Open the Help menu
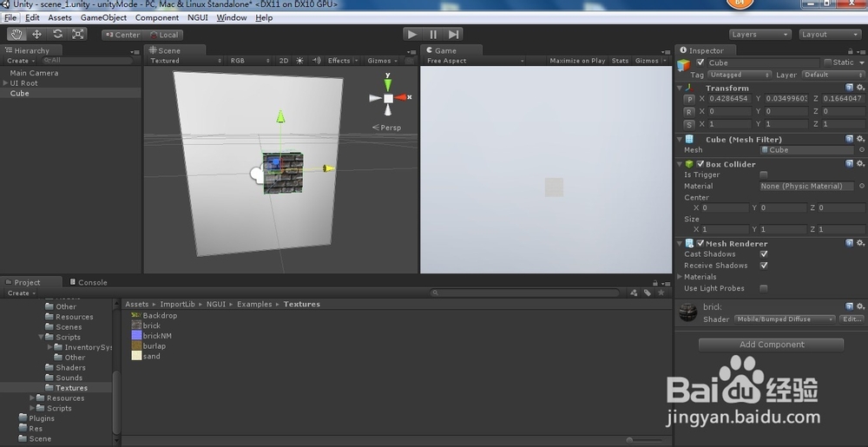The image size is (868, 447). point(264,17)
